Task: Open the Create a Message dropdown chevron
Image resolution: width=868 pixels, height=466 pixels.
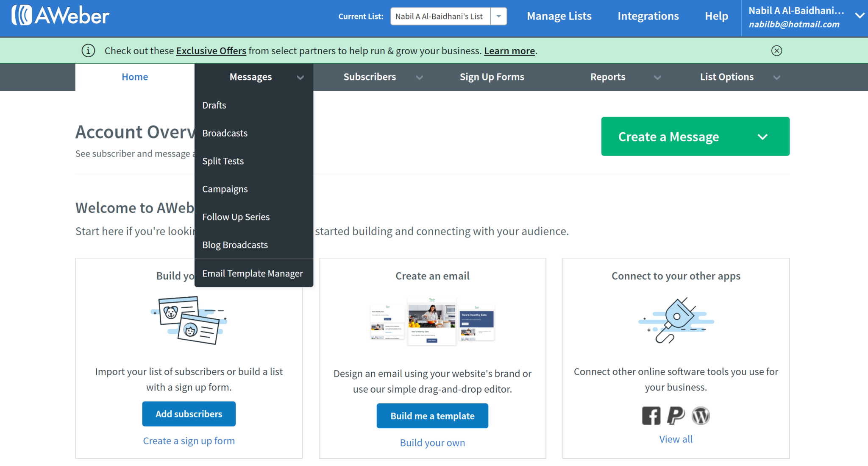Action: point(762,137)
